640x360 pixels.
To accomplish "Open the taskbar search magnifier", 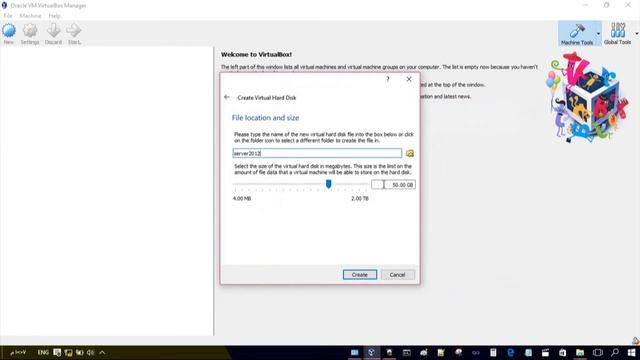I will (614, 352).
